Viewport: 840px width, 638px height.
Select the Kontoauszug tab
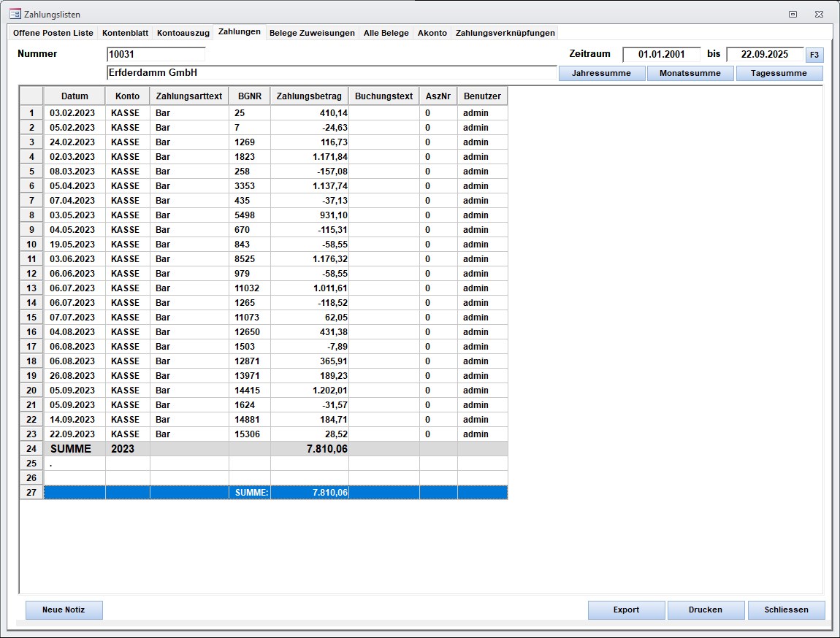(x=183, y=33)
